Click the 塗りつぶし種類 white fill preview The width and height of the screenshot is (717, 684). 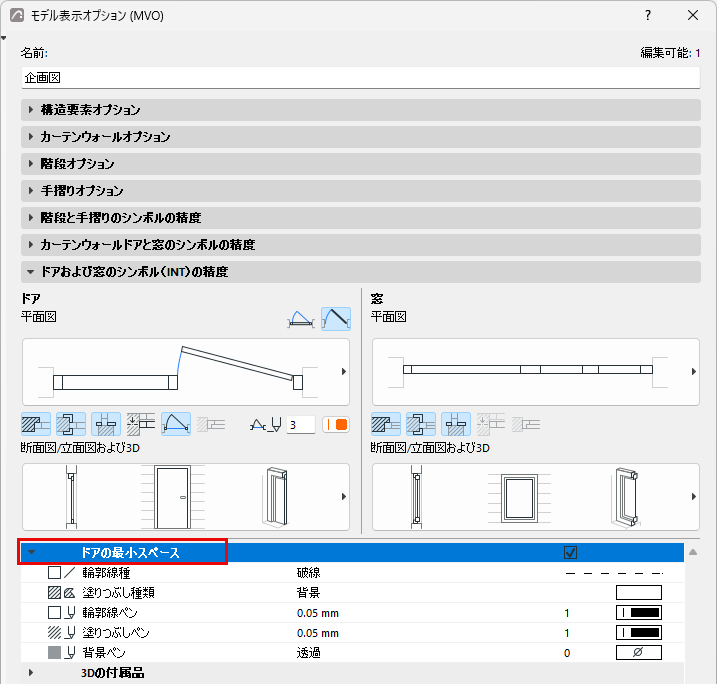coord(639,593)
